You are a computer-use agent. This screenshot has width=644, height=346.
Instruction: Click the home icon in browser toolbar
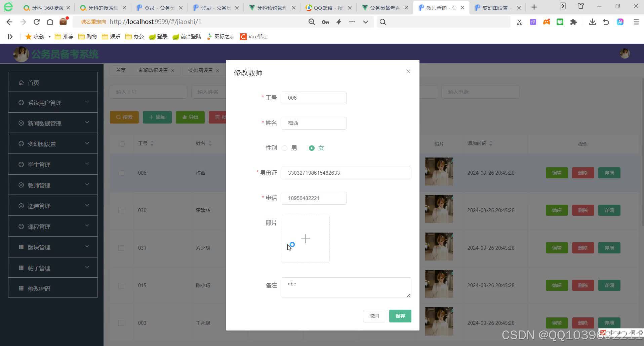pyautogui.click(x=50, y=22)
